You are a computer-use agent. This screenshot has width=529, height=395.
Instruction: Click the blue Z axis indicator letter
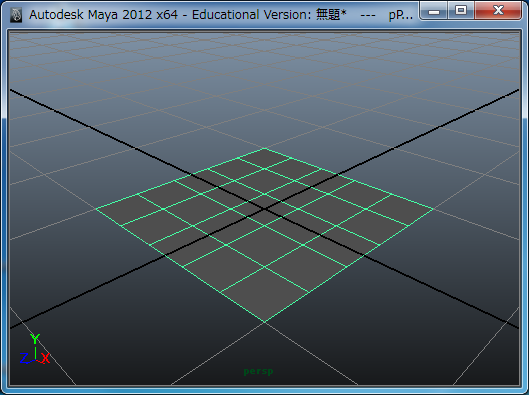(24, 358)
